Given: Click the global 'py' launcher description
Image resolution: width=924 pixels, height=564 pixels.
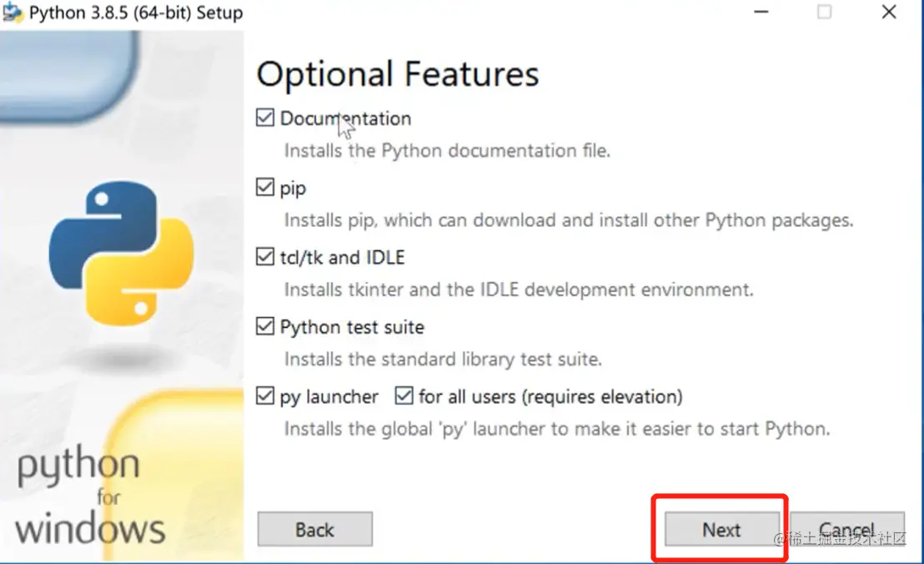Looking at the screenshot, I should (557, 429).
